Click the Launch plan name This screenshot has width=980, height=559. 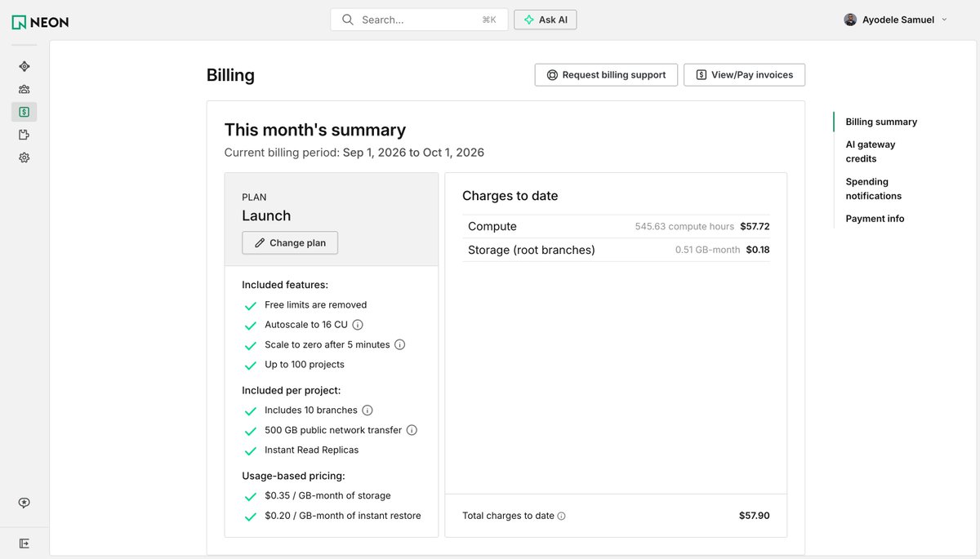[x=266, y=215]
